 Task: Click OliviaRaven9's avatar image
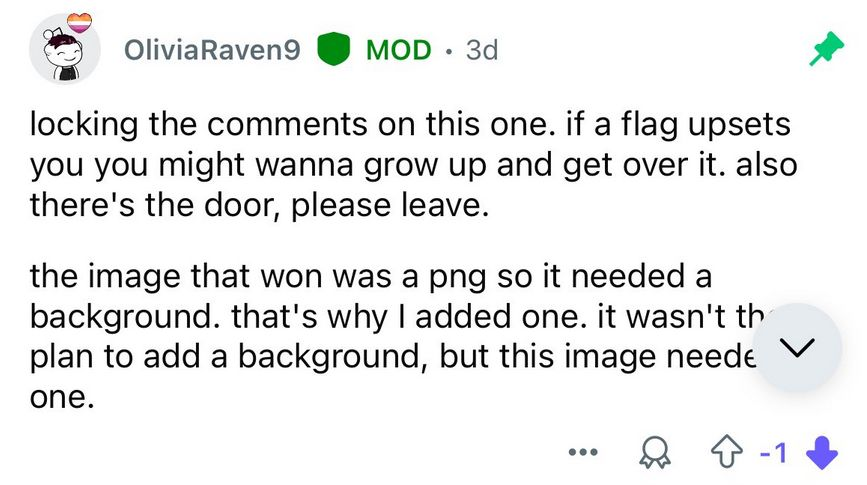point(65,49)
